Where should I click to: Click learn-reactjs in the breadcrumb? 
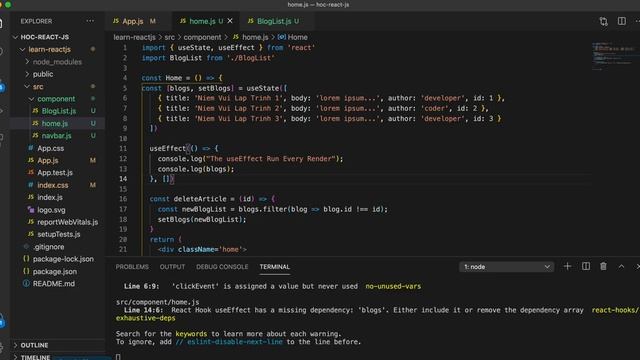(x=134, y=37)
